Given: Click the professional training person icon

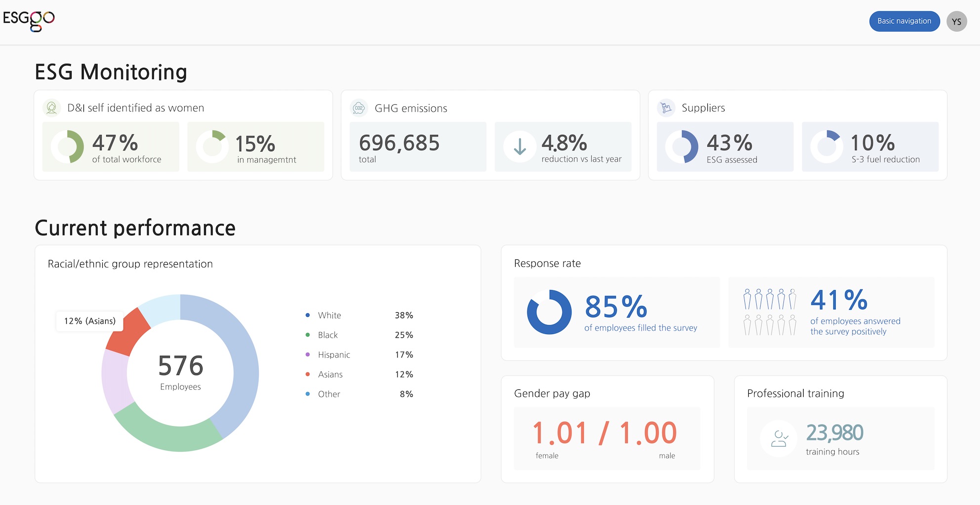Looking at the screenshot, I should 778,438.
